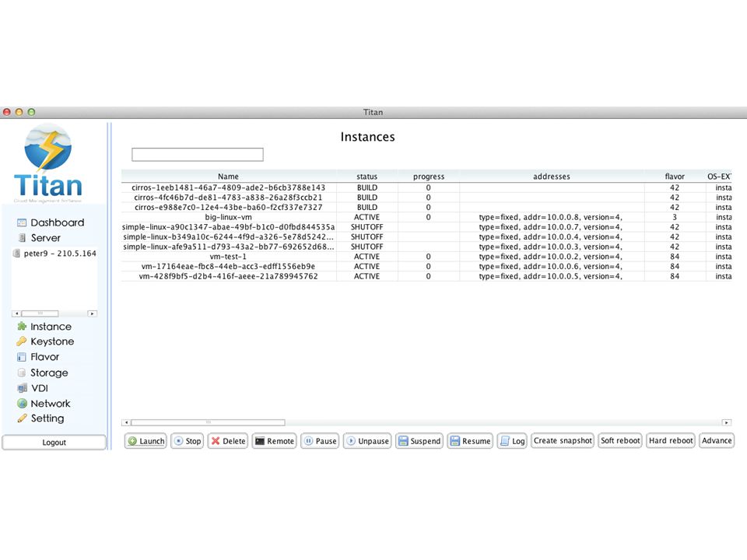Image resolution: width=747 pixels, height=560 pixels.
Task: Open the Advance options button
Action: 716,440
